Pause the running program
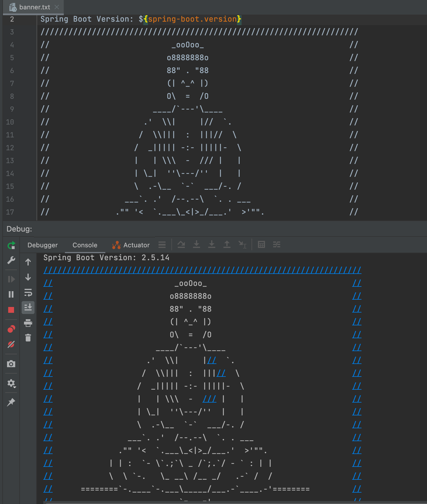Viewport: 427px width, 504px height. (11, 294)
